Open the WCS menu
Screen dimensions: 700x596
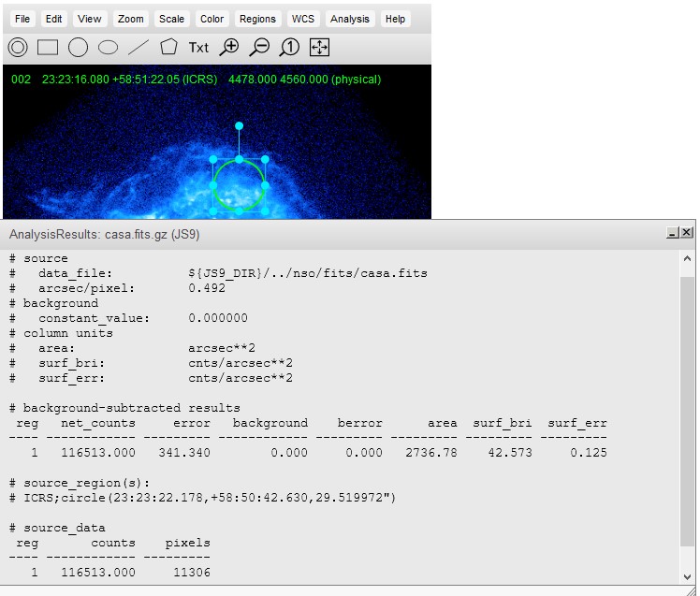[303, 19]
